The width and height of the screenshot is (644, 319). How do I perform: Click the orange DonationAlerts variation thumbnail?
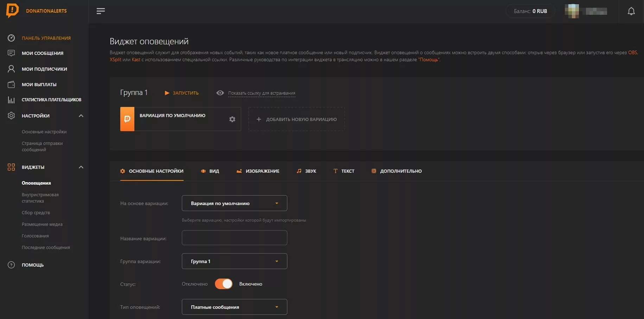coord(127,119)
